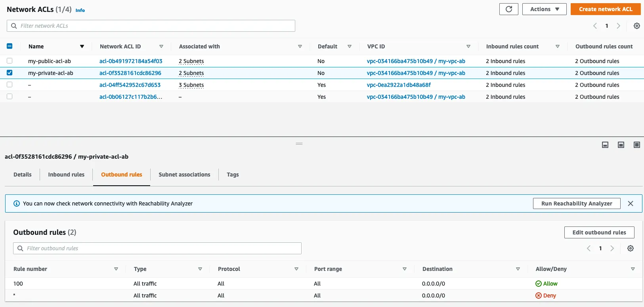Image resolution: width=644 pixels, height=307 pixels.
Task: Toggle the select-all header checkbox
Action: tap(10, 46)
